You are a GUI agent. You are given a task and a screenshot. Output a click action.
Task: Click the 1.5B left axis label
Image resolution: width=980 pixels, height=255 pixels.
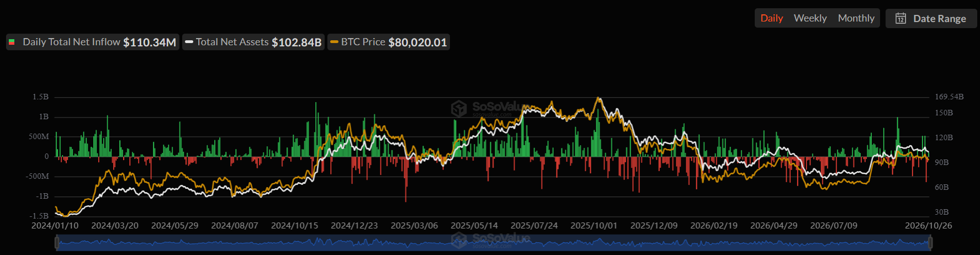[40, 97]
